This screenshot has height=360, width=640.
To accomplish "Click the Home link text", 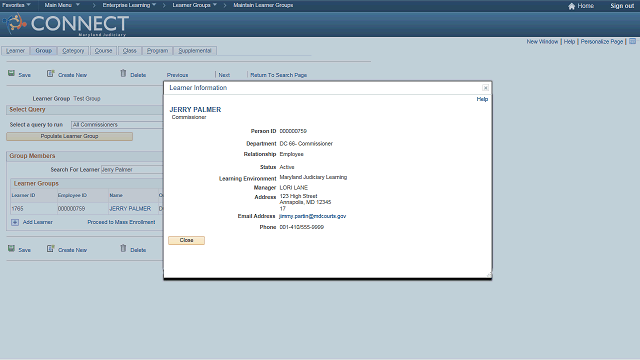I will (x=586, y=6).
